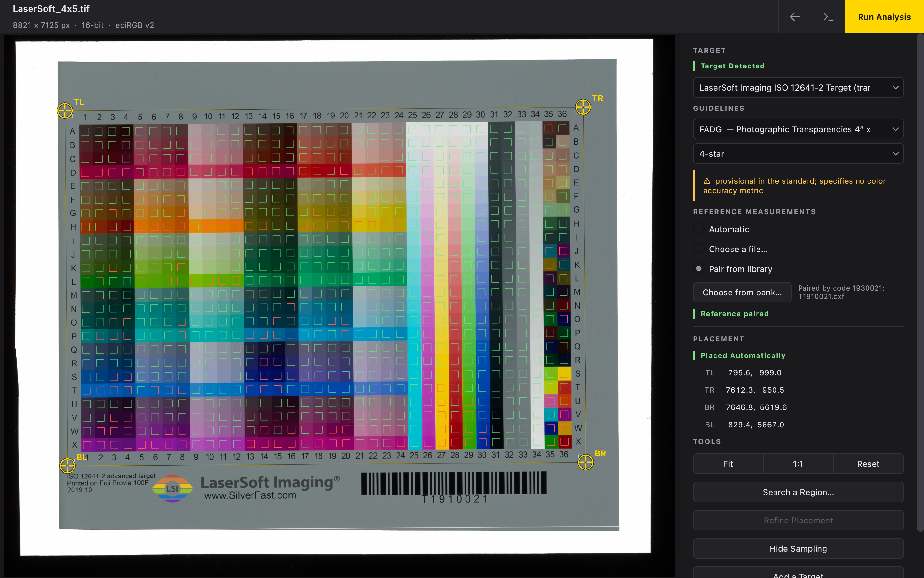Viewport: 924px width, 578px height.
Task: Open the FADGI guidelines dropdown
Action: click(x=798, y=129)
